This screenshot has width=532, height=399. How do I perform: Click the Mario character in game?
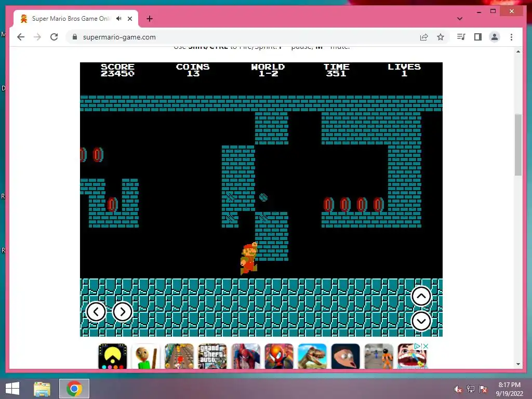click(249, 258)
